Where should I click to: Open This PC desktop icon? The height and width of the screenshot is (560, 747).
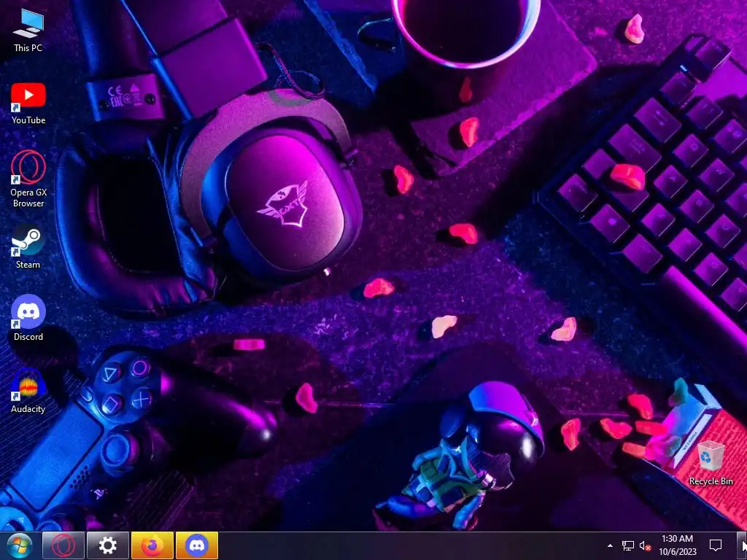28,31
